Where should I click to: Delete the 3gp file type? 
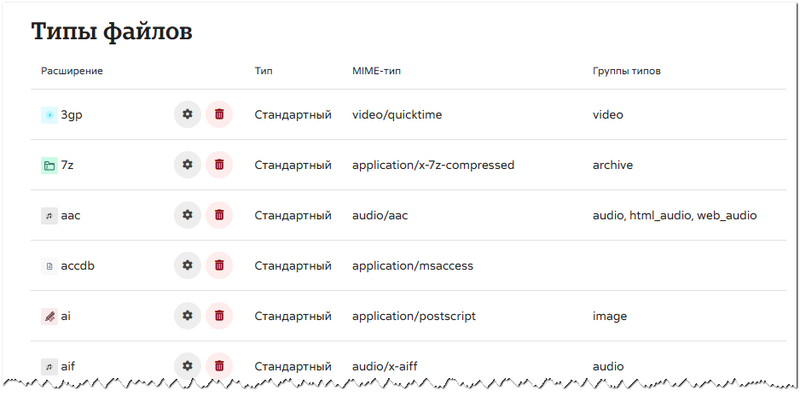pyautogui.click(x=219, y=114)
